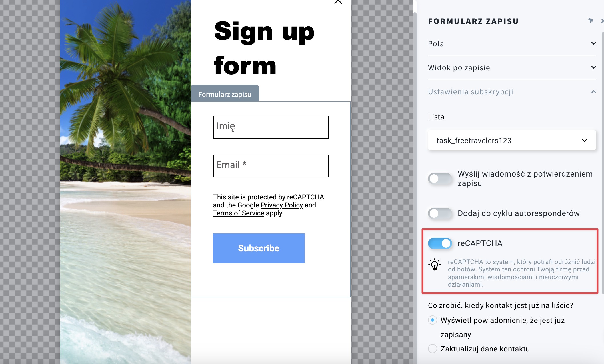
Task: Click the Imię input field
Action: [x=271, y=127]
